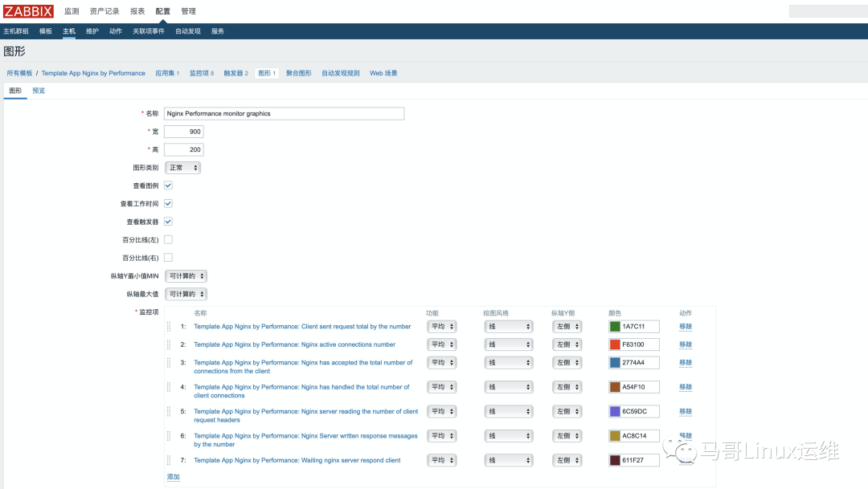
Task: Open the 纵轴最大值 dropdown
Action: tap(186, 294)
